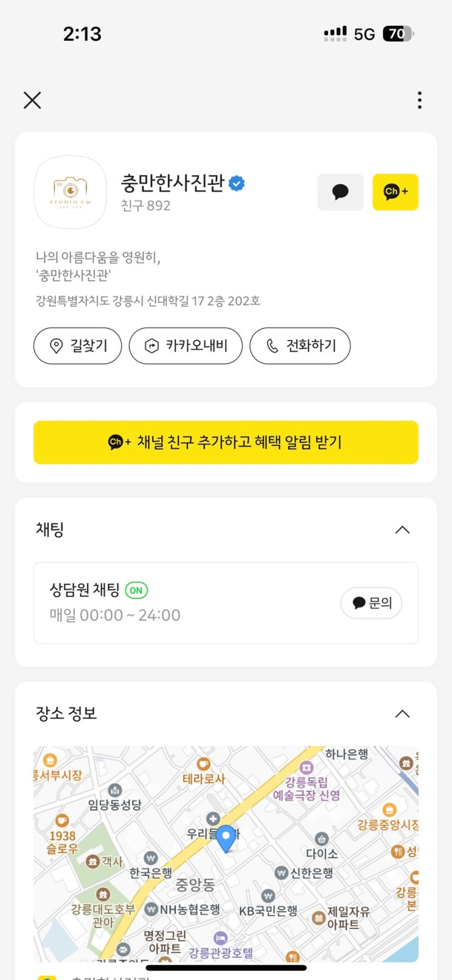
Task: Close the channel profile page
Action: pyautogui.click(x=32, y=100)
